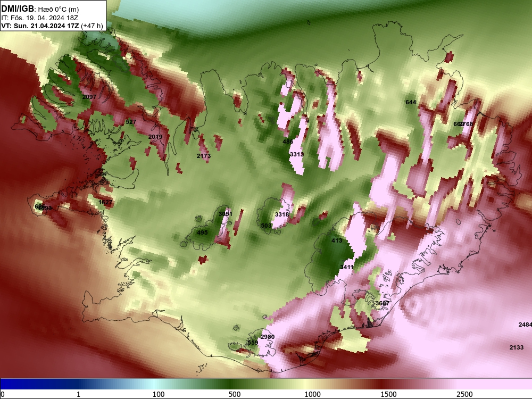532x399 pixels.
Task: Click the map value 3411
Action: (x=346, y=267)
